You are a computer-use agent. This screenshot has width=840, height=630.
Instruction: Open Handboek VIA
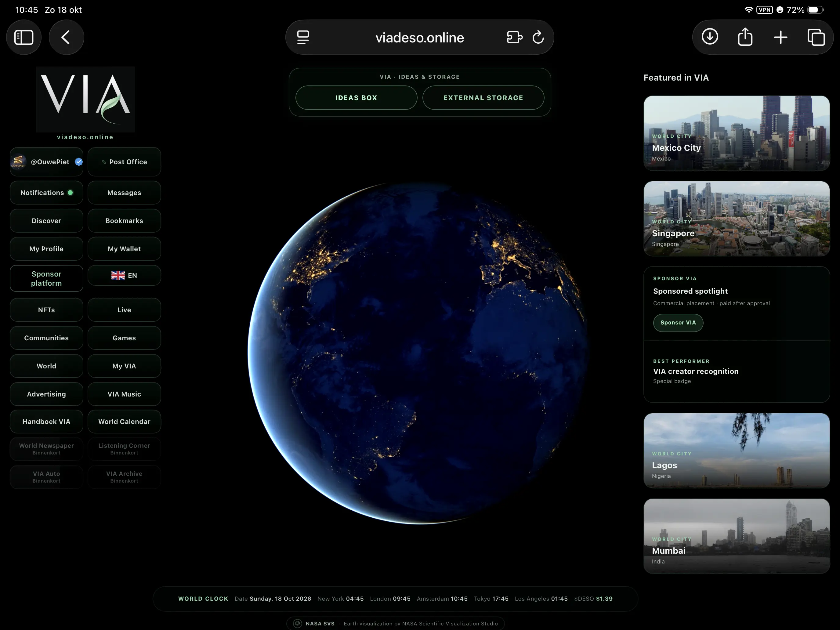(x=46, y=422)
